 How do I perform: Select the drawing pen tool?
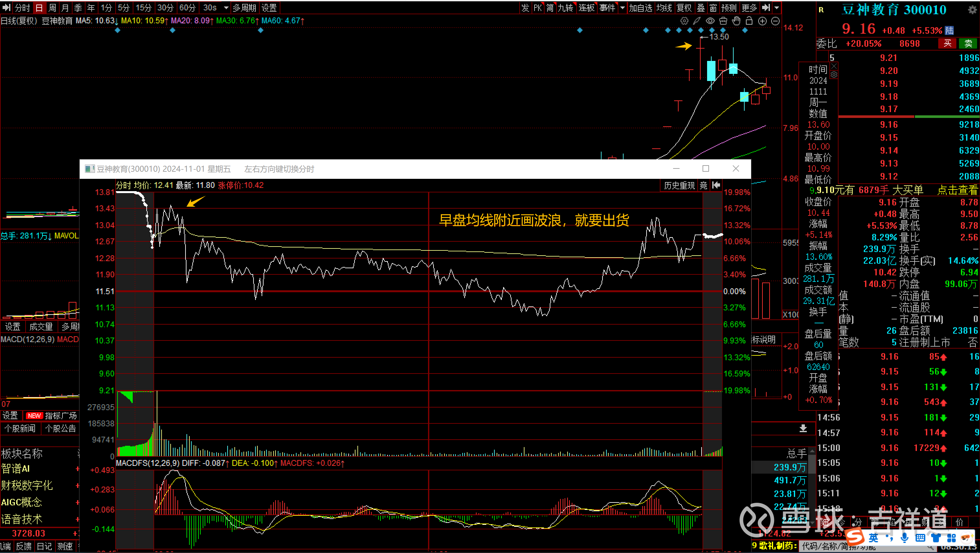tap(697, 21)
